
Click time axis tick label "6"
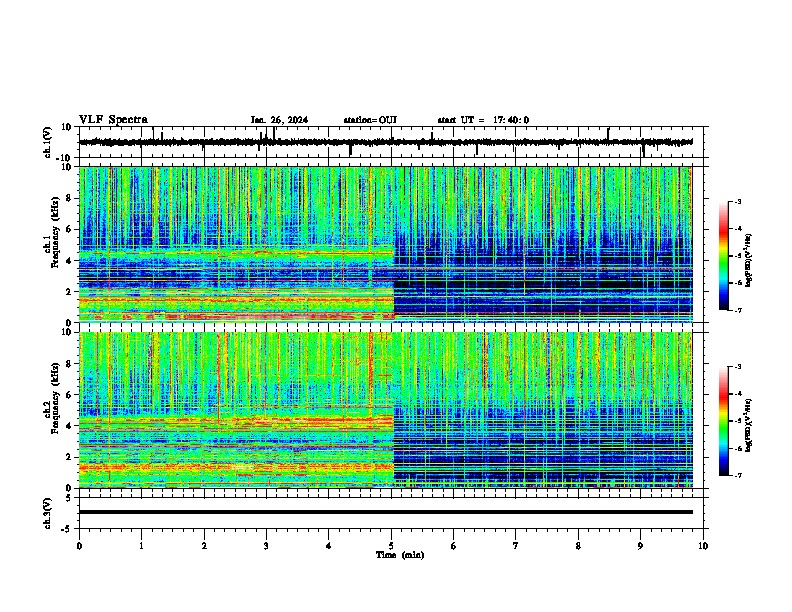tap(454, 546)
